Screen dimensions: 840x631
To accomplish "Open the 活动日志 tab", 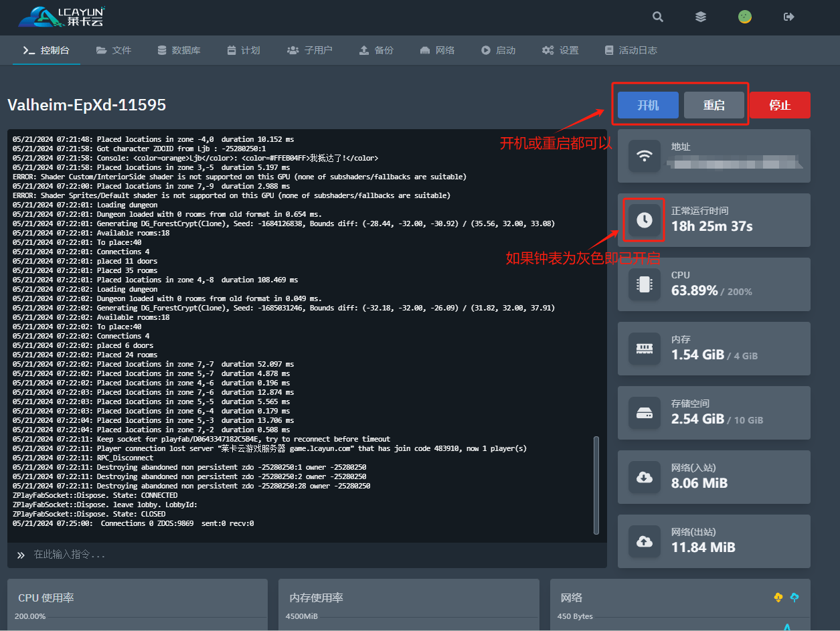I will (631, 50).
